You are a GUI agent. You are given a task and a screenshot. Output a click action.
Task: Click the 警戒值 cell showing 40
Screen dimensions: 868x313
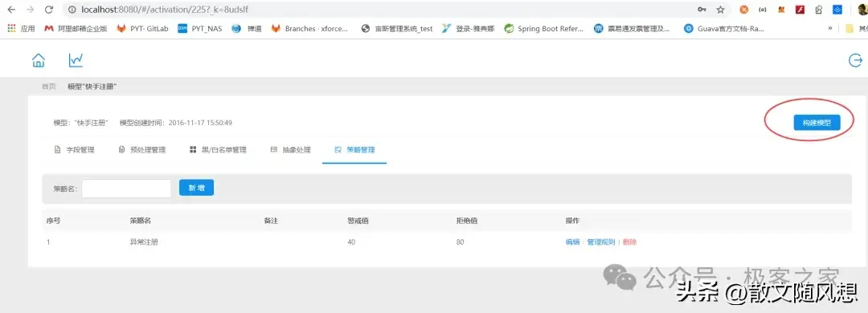[x=351, y=242]
